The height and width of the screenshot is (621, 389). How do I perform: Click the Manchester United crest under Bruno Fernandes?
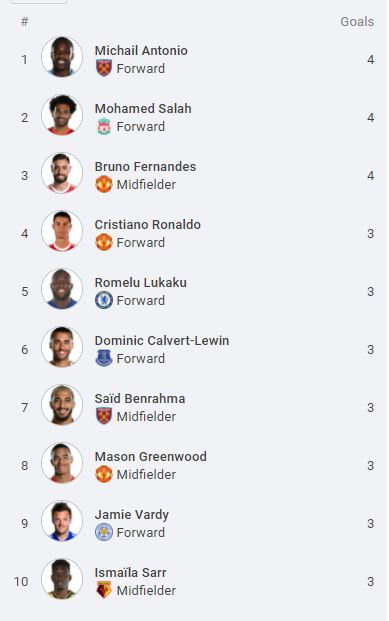click(104, 184)
